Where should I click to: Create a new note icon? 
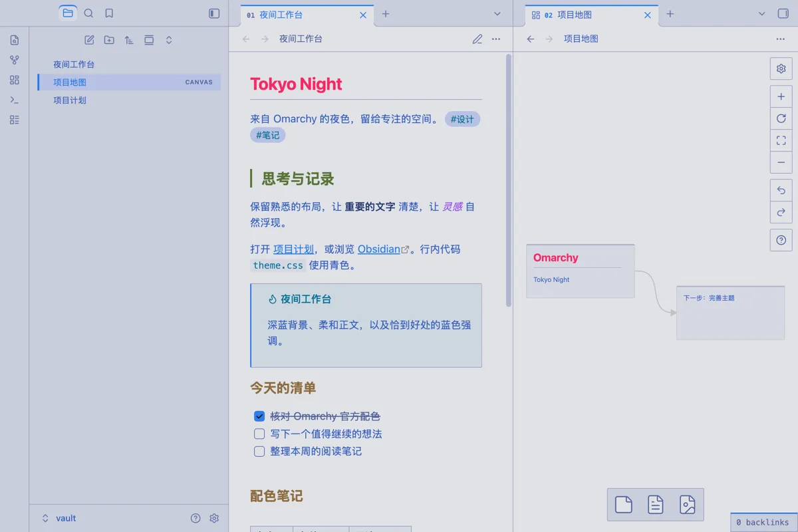[x=89, y=40]
